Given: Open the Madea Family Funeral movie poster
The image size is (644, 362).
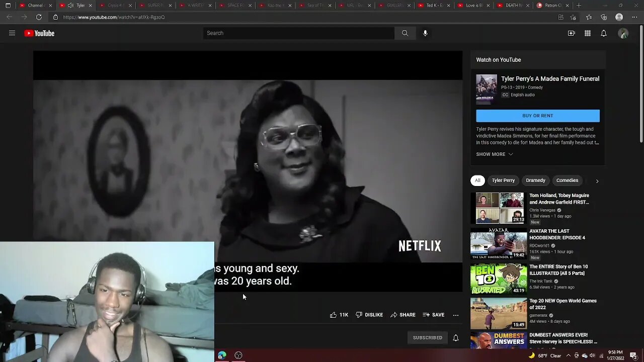Looking at the screenshot, I should 487,89.
